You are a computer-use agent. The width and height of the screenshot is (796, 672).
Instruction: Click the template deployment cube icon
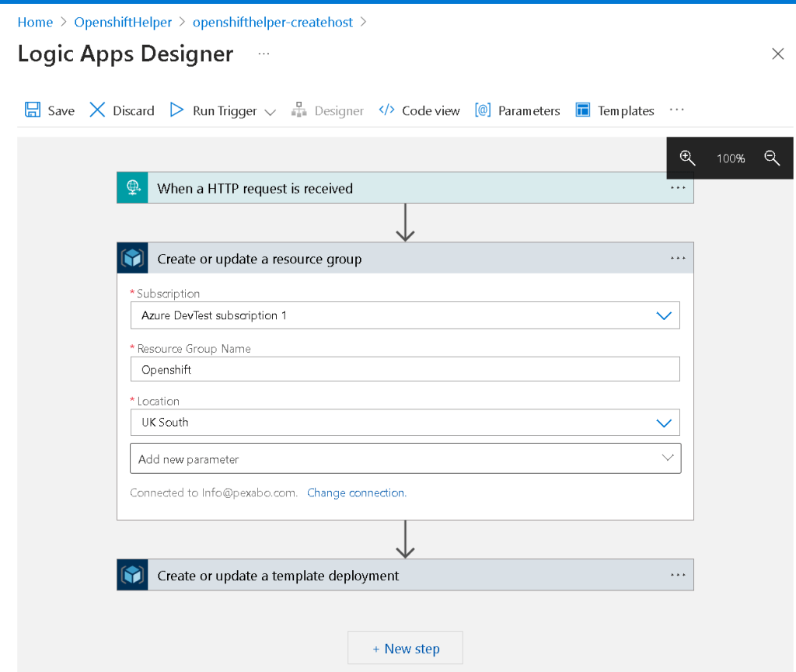(x=132, y=575)
